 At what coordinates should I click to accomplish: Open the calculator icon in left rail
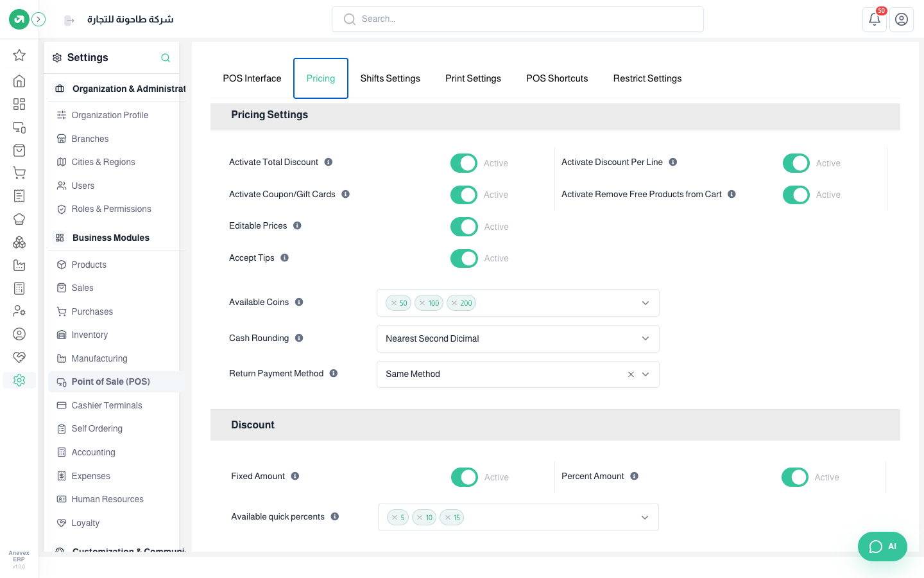(19, 288)
